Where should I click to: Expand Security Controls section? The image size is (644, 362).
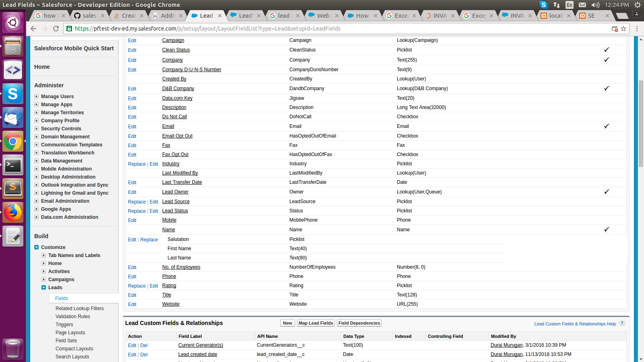[x=37, y=129]
